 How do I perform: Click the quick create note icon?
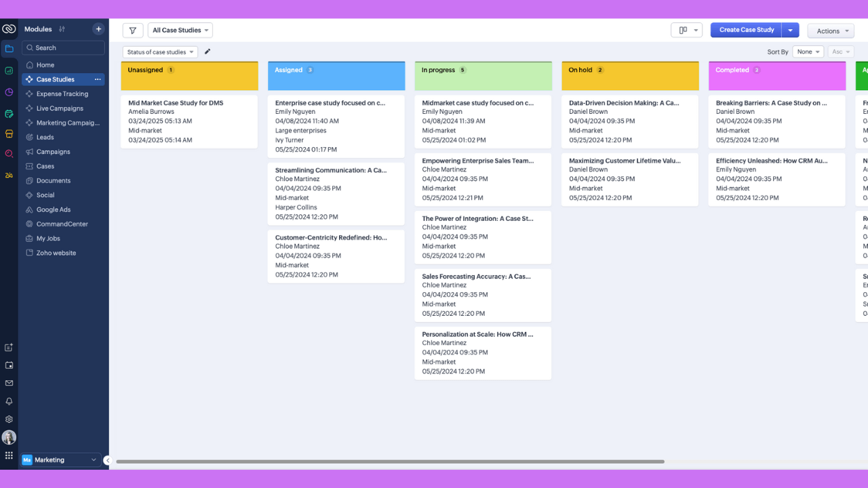tap(9, 348)
